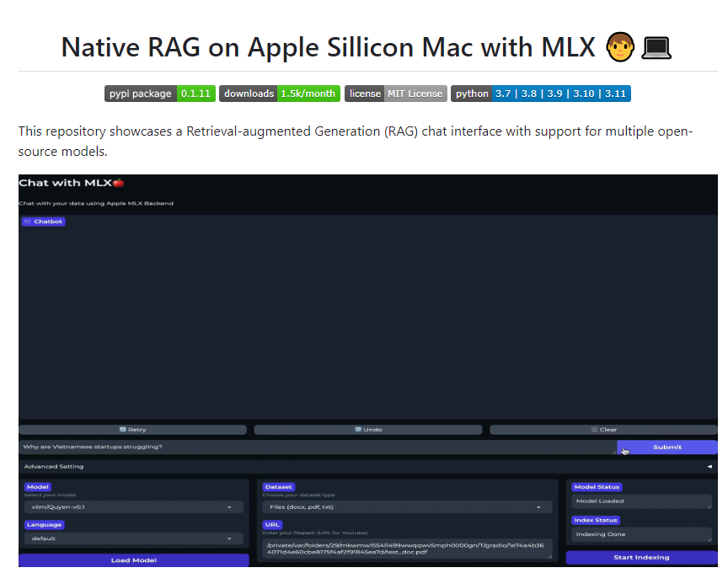This screenshot has width=728, height=573.
Task: Click the "Model" field label
Action: coord(38,487)
